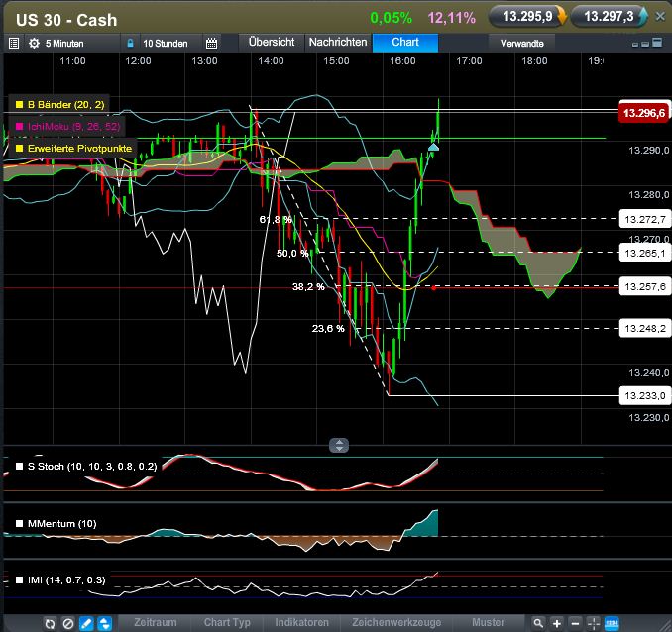672x632 pixels.
Task: Click the 13.233,0 price axis label
Action: 645,395
